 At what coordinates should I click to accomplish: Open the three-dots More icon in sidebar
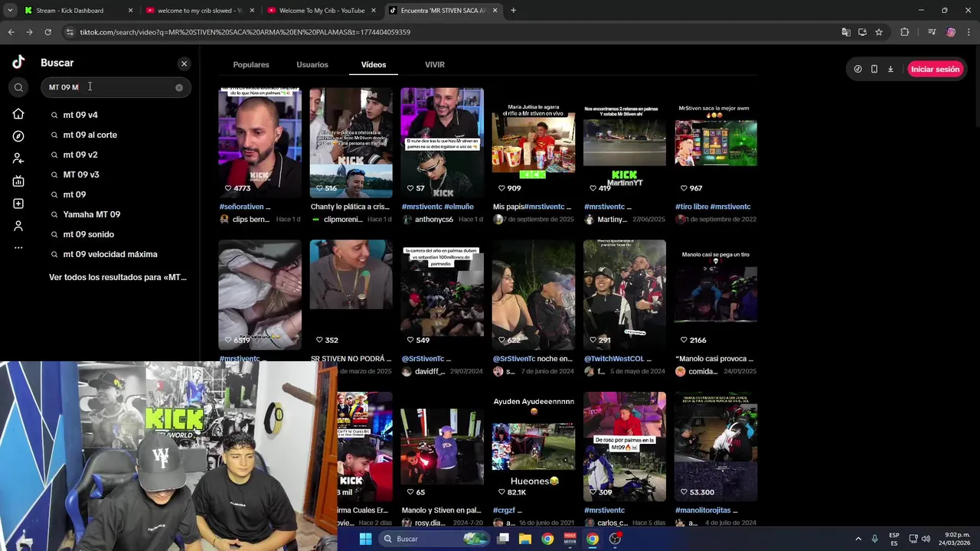click(18, 247)
